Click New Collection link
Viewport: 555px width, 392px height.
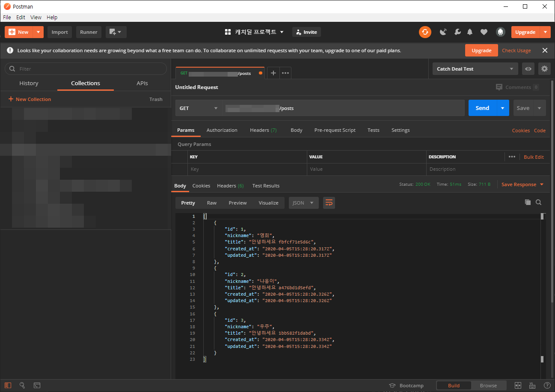30,99
